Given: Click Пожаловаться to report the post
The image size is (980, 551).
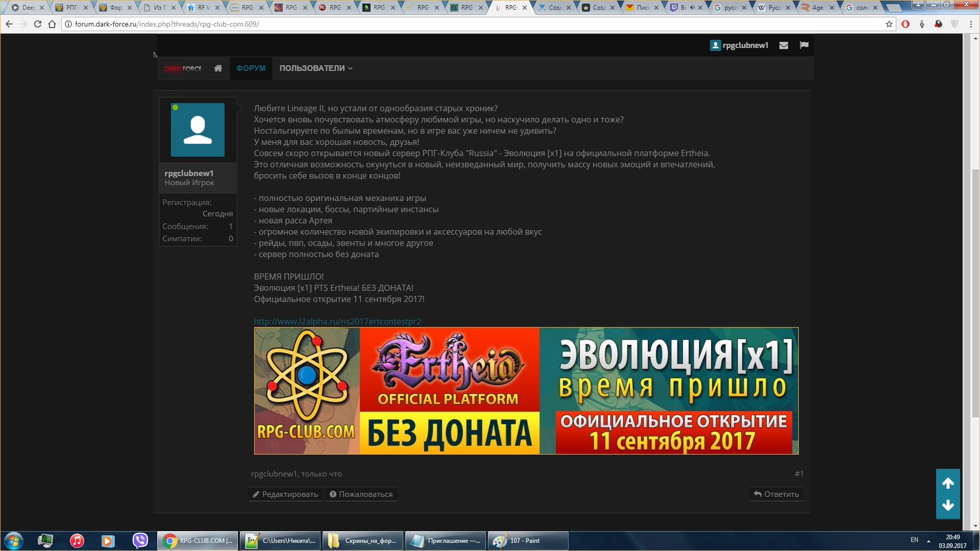Looking at the screenshot, I should 361,494.
